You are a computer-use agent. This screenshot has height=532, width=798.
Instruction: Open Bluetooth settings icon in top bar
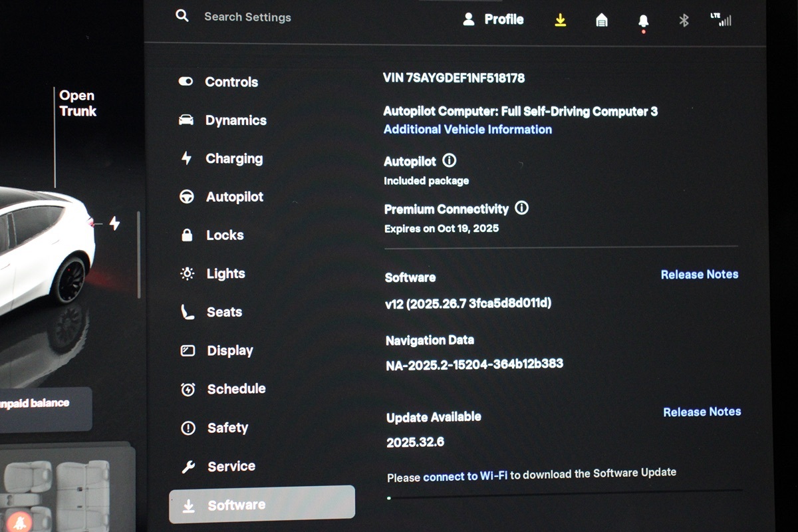pyautogui.click(x=684, y=21)
